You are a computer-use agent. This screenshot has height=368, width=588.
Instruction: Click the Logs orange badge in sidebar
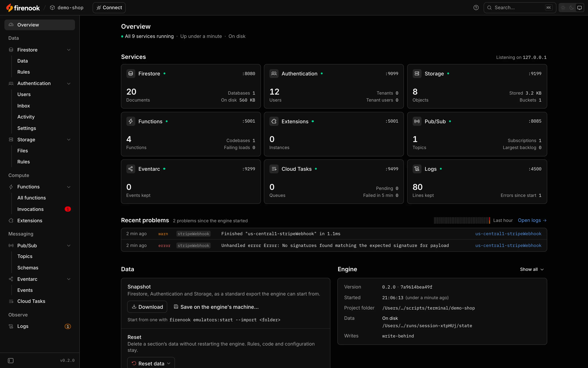pos(68,326)
